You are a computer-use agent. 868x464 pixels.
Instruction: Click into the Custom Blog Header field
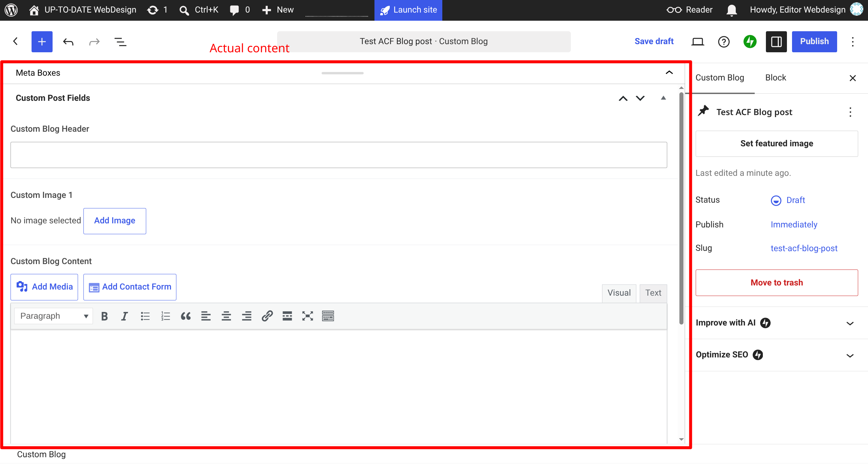pyautogui.click(x=339, y=155)
